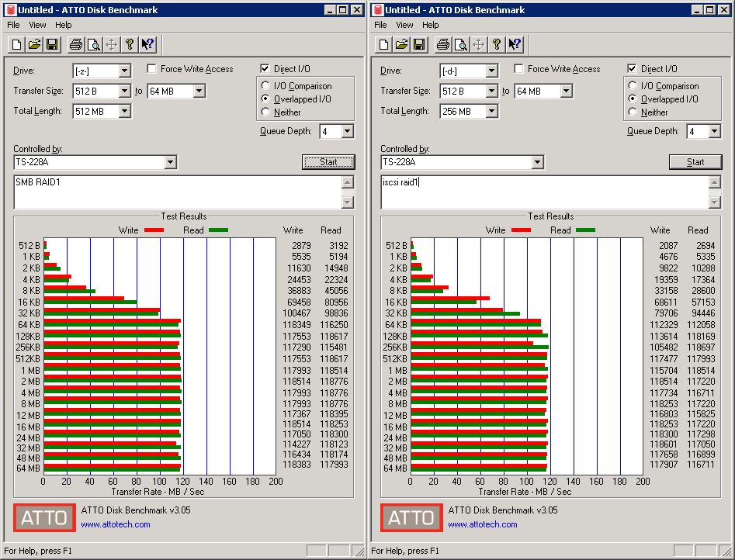Open Drive [-d-] dropdown in right window
Image resolution: width=735 pixels, height=560 pixels.
[x=492, y=71]
